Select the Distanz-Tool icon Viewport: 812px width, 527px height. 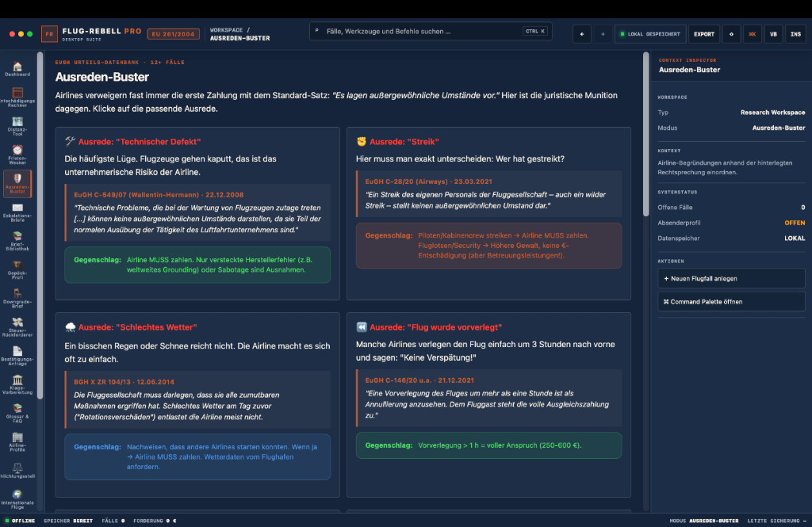click(17, 126)
